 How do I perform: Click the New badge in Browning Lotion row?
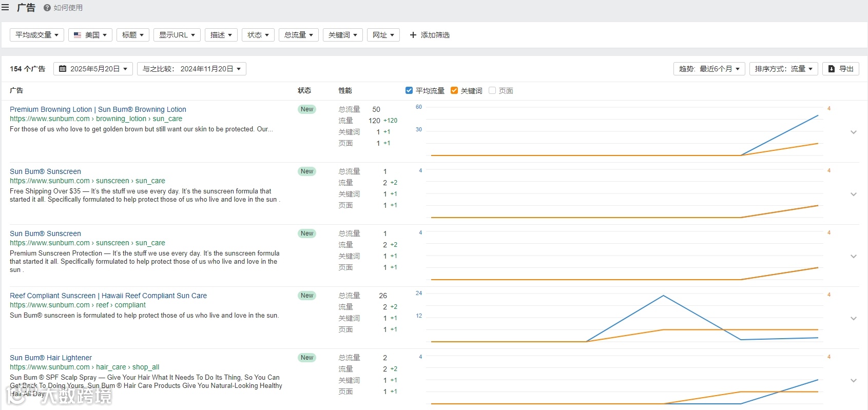pyautogui.click(x=307, y=109)
